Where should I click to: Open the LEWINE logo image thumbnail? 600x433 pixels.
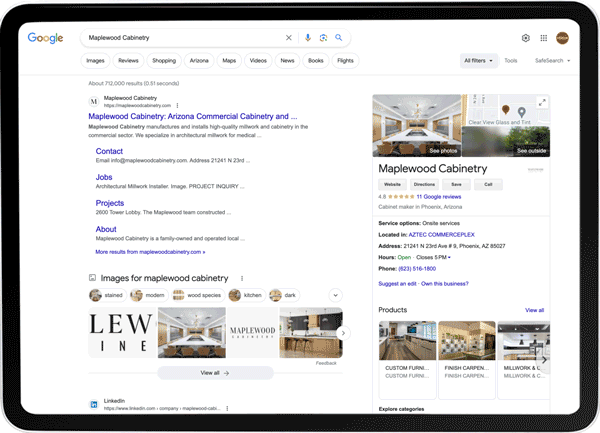click(122, 332)
